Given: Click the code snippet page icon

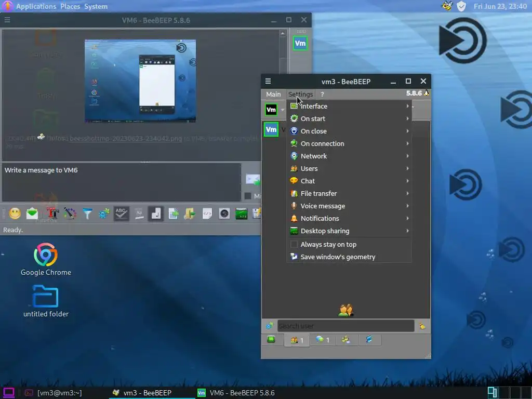Looking at the screenshot, I should (207, 214).
